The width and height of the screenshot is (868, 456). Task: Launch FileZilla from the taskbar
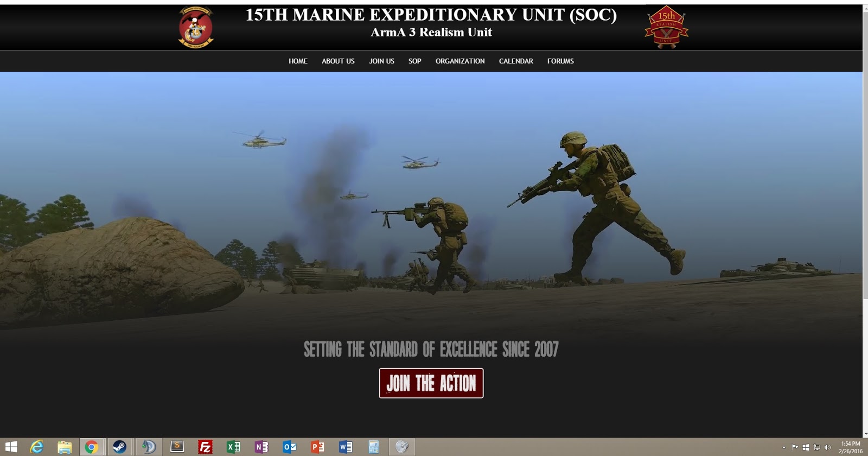(x=205, y=447)
